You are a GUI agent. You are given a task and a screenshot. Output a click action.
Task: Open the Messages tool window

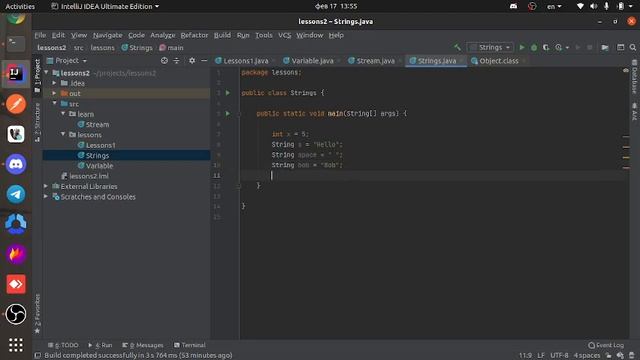tap(143, 345)
